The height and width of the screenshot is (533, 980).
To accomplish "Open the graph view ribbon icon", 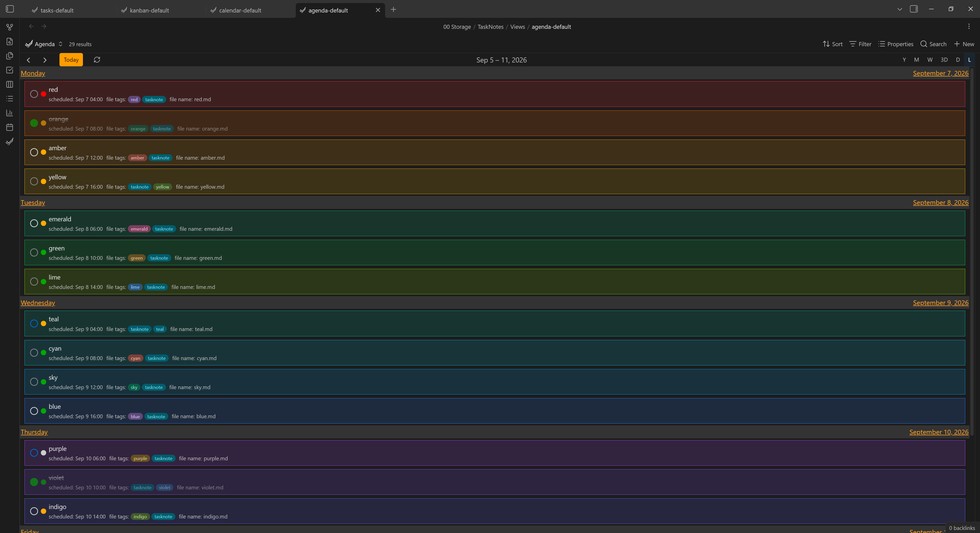I will pos(10,27).
